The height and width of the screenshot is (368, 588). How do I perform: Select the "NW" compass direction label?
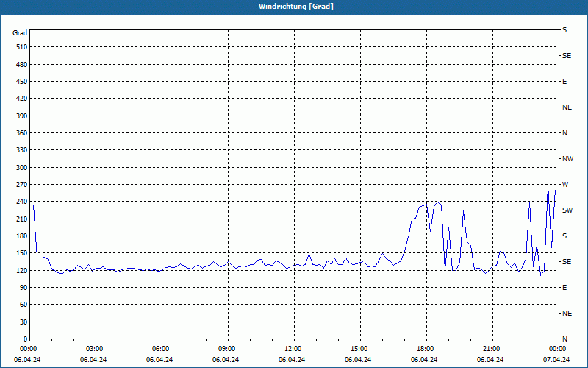[567, 159]
